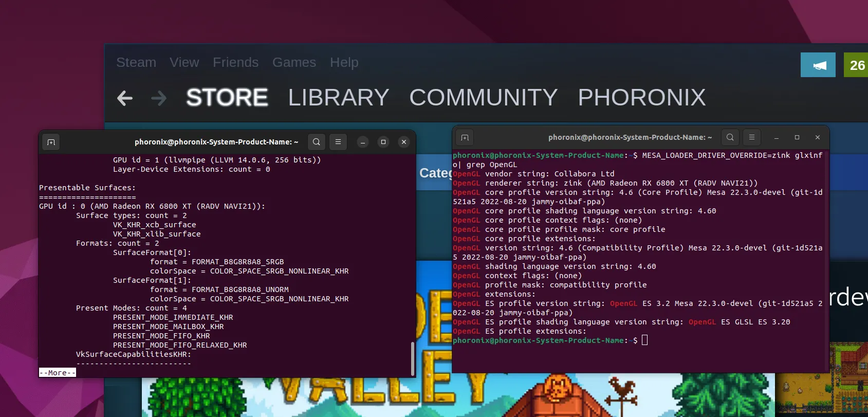The height and width of the screenshot is (417, 868).
Task: Click the VK_KHR_xlib_surface line
Action: click(x=157, y=234)
